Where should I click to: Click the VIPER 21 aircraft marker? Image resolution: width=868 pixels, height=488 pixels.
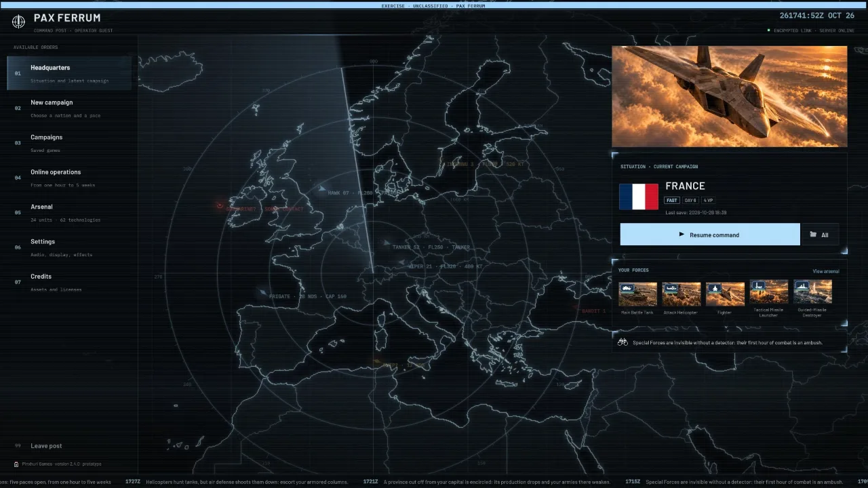[403, 262]
